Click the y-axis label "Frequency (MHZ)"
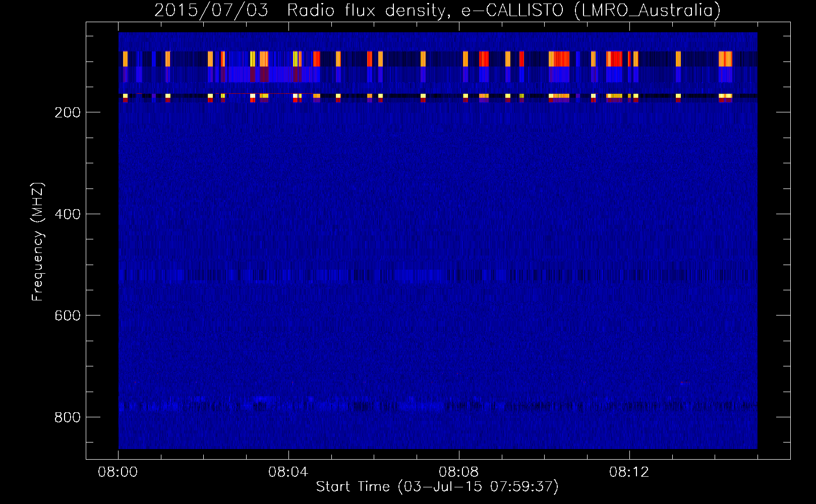 (38, 242)
